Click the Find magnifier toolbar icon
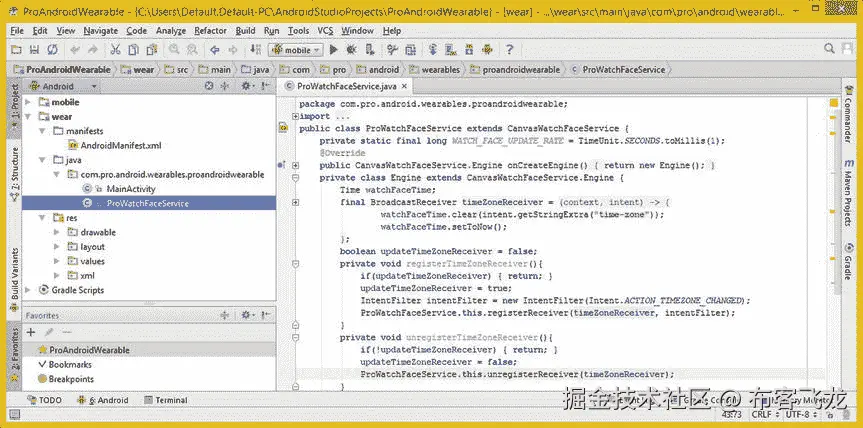Viewport: 863px width, 428px height. (174, 50)
